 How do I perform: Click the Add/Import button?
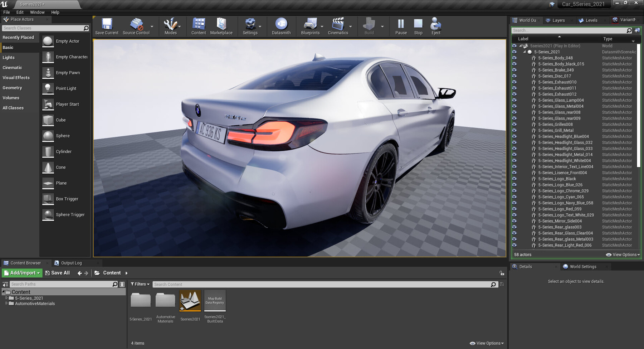tap(22, 273)
